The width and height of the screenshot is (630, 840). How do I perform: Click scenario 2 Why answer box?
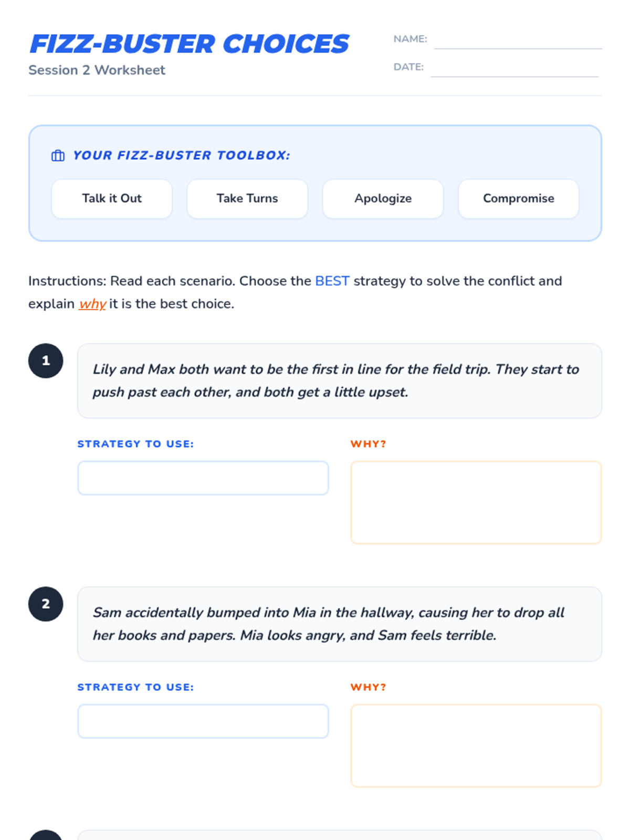[476, 745]
